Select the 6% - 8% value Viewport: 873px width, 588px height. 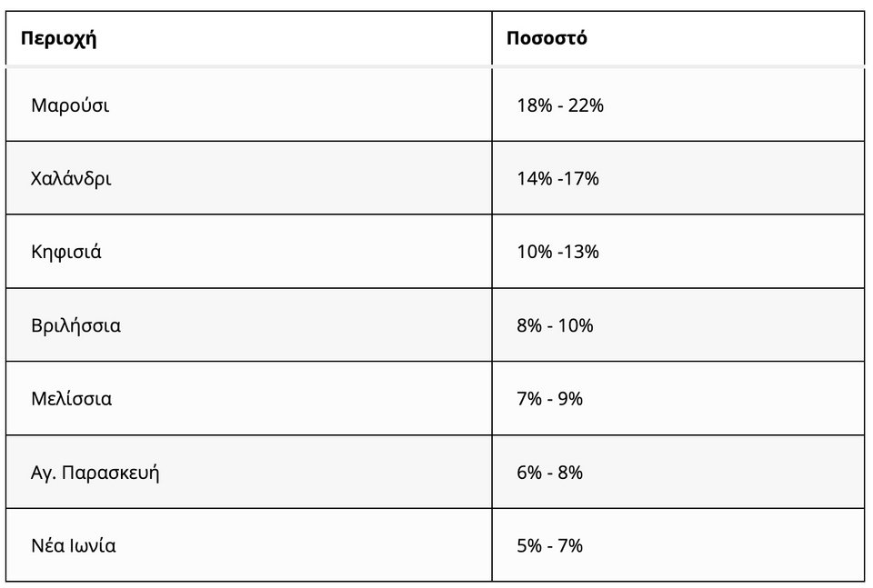coord(549,473)
